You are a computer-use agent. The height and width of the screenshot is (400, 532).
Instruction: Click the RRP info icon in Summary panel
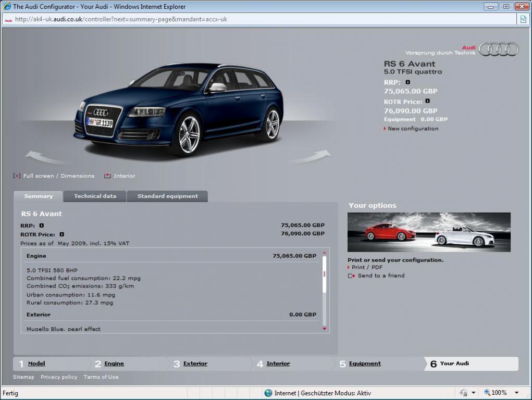coord(42,226)
